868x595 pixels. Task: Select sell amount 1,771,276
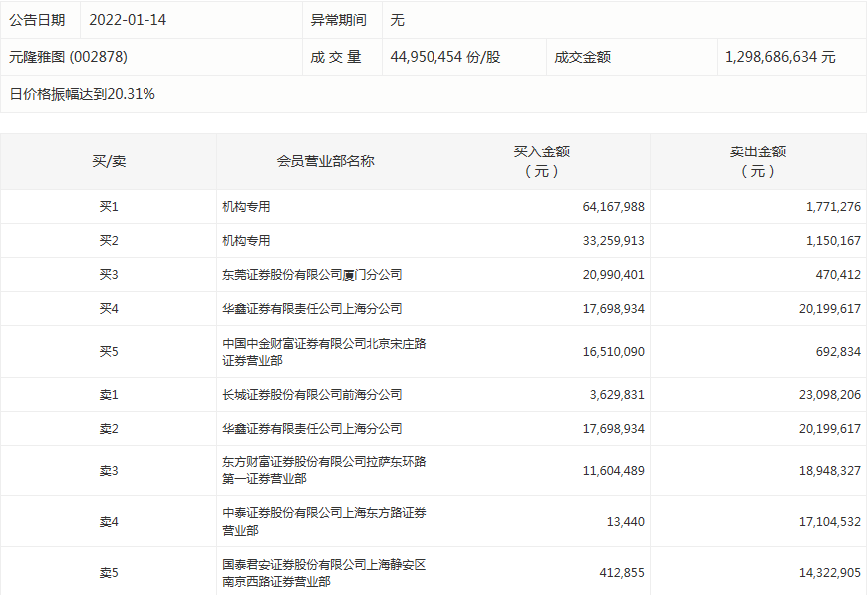[833, 207]
